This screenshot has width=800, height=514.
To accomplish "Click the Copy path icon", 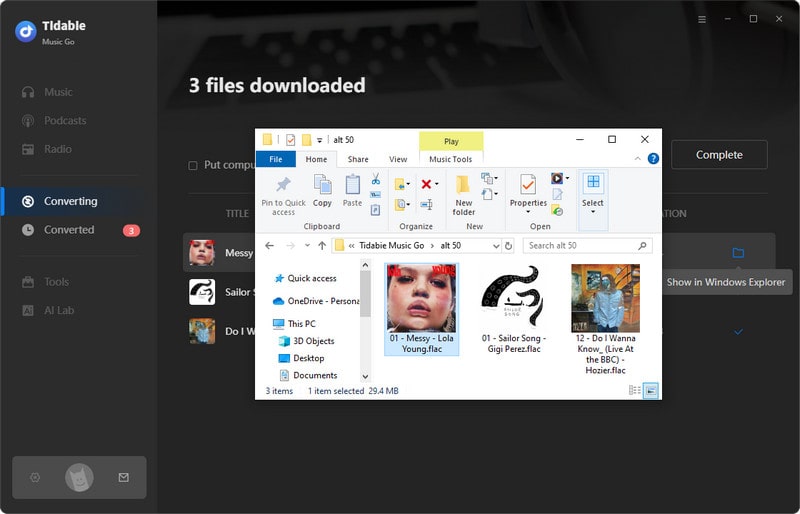I will pyautogui.click(x=376, y=194).
